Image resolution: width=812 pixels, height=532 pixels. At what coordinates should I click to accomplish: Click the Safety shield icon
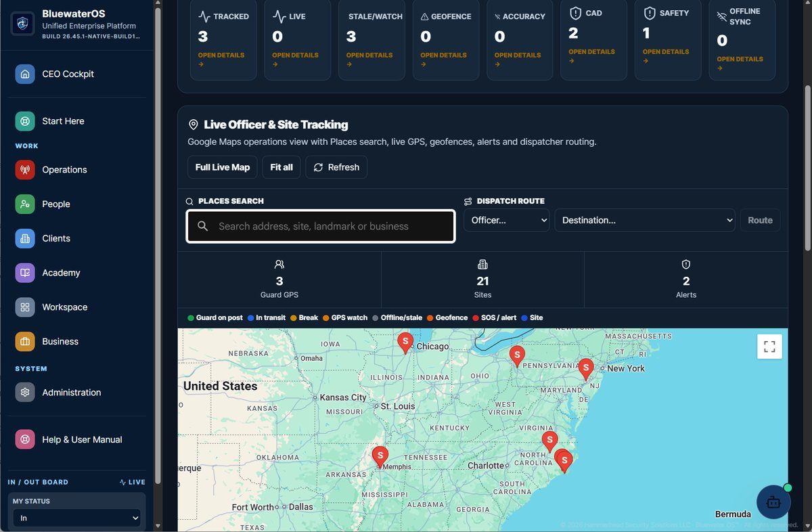(x=650, y=13)
